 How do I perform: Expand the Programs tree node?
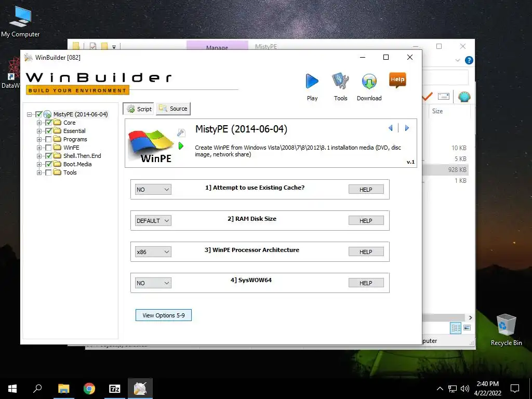coord(39,139)
